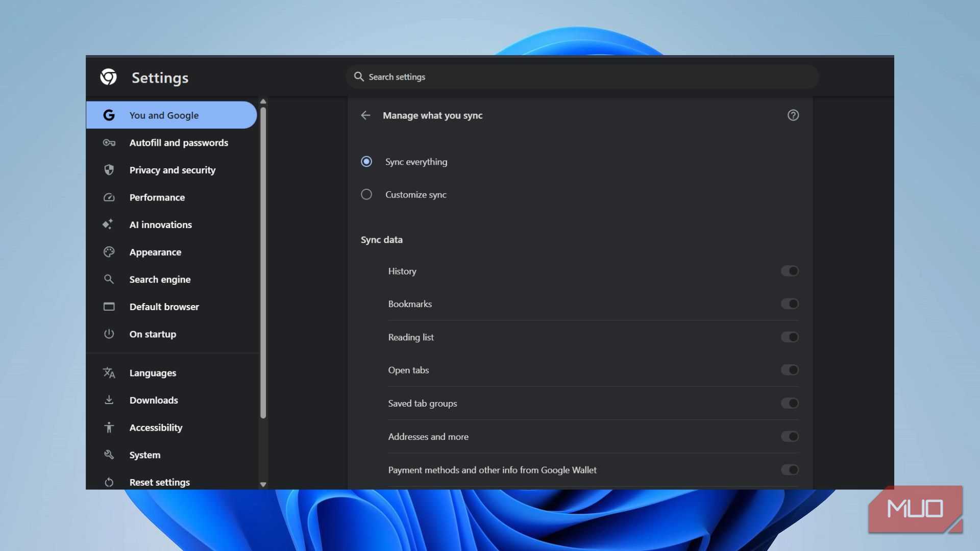Viewport: 980px width, 551px height.
Task: Click the Payment methods Google Wallet label text
Action: click(492, 470)
